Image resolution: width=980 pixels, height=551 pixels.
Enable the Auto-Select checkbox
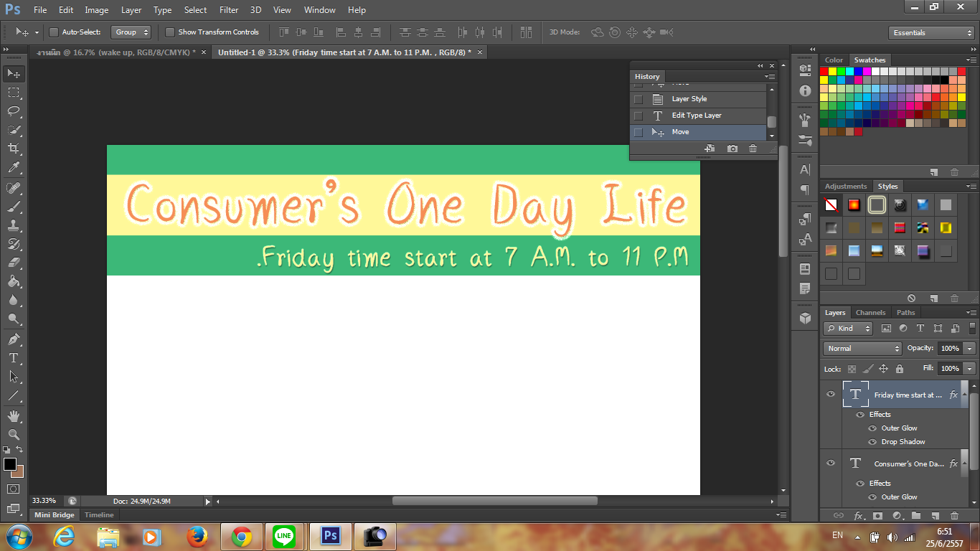click(54, 32)
